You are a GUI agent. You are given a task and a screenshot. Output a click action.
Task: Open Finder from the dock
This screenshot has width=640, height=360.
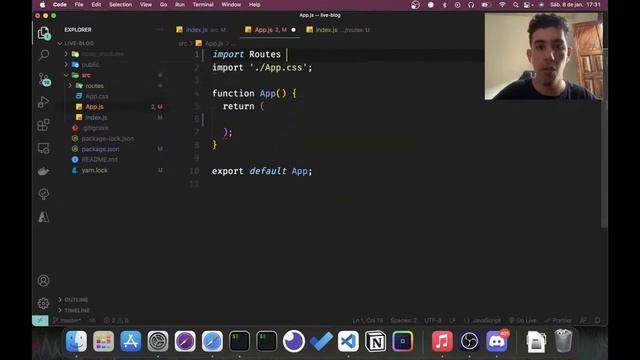pos(76,341)
